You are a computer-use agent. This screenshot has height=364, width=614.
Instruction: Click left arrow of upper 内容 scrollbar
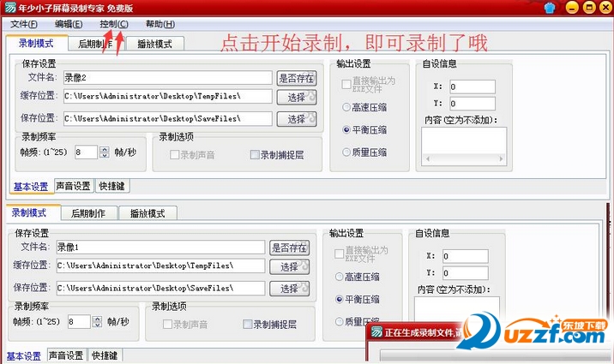point(428,159)
